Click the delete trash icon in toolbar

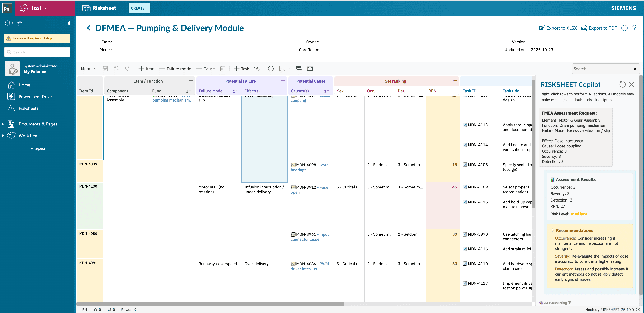(x=222, y=69)
